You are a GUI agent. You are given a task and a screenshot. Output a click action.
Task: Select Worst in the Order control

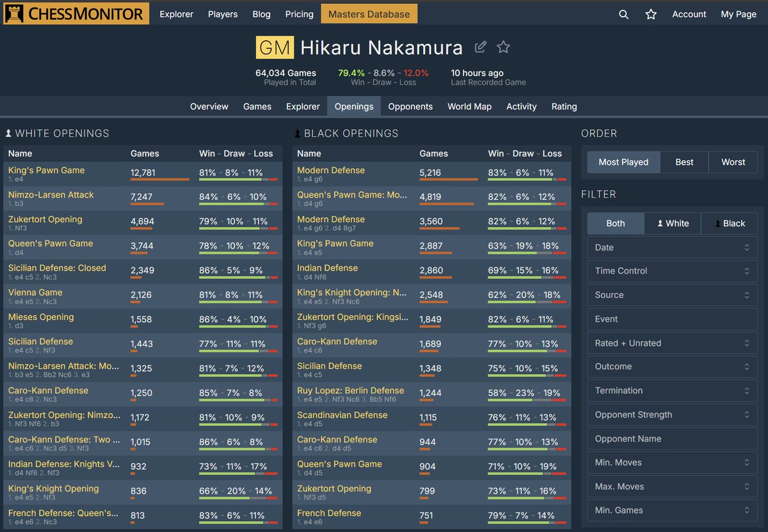733,162
